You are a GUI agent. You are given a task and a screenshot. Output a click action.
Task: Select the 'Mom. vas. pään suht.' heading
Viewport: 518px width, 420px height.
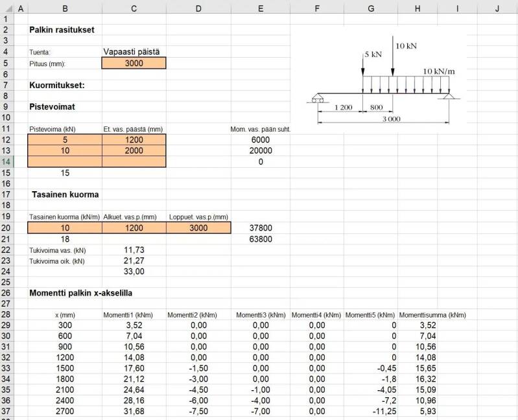click(261, 130)
